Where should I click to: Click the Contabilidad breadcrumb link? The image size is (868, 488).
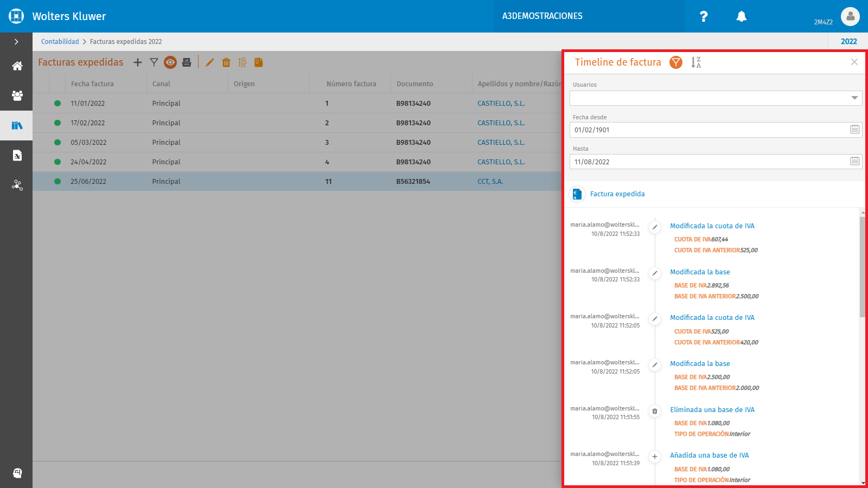coord(60,42)
